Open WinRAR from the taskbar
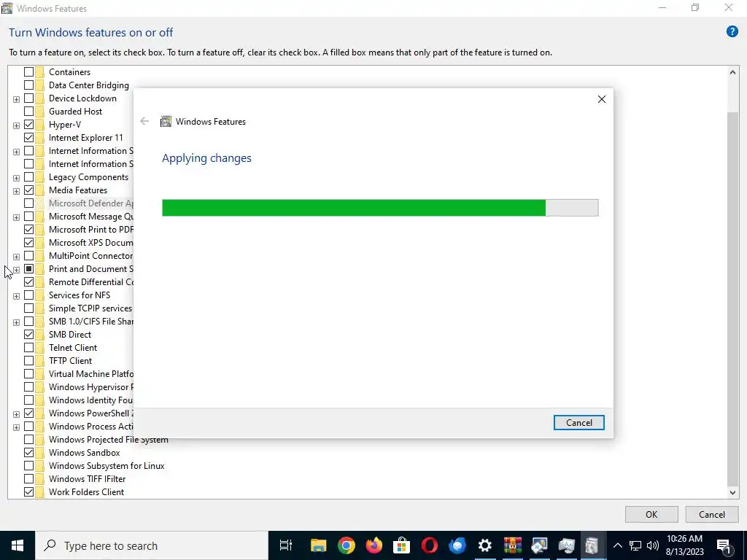The image size is (747, 560). click(x=513, y=545)
